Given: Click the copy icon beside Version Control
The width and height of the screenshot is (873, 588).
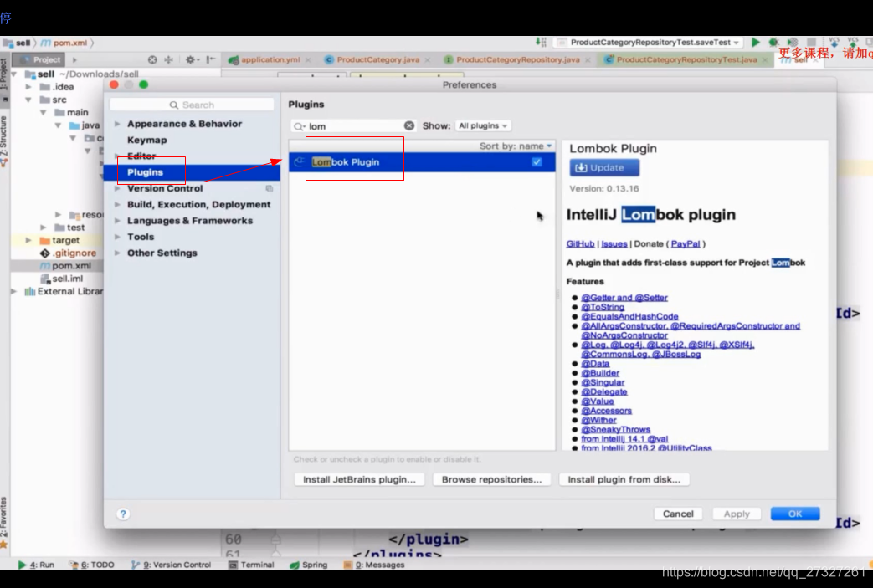Looking at the screenshot, I should pyautogui.click(x=270, y=188).
